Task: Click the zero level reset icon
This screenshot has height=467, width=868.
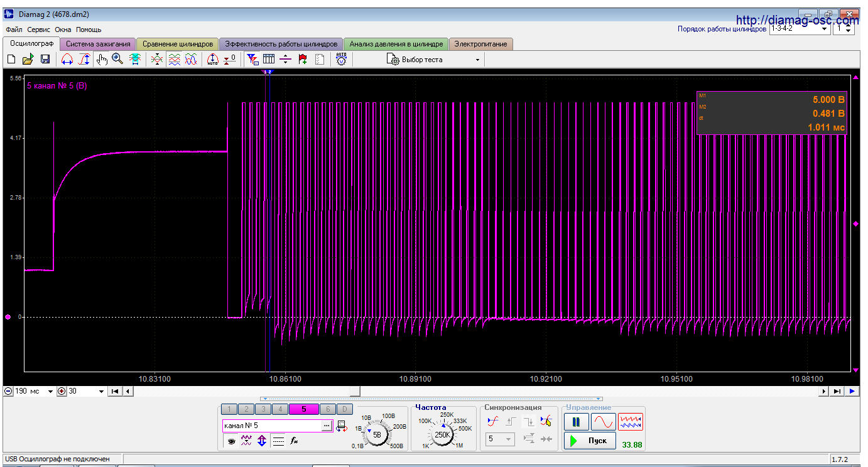Action: [x=230, y=59]
